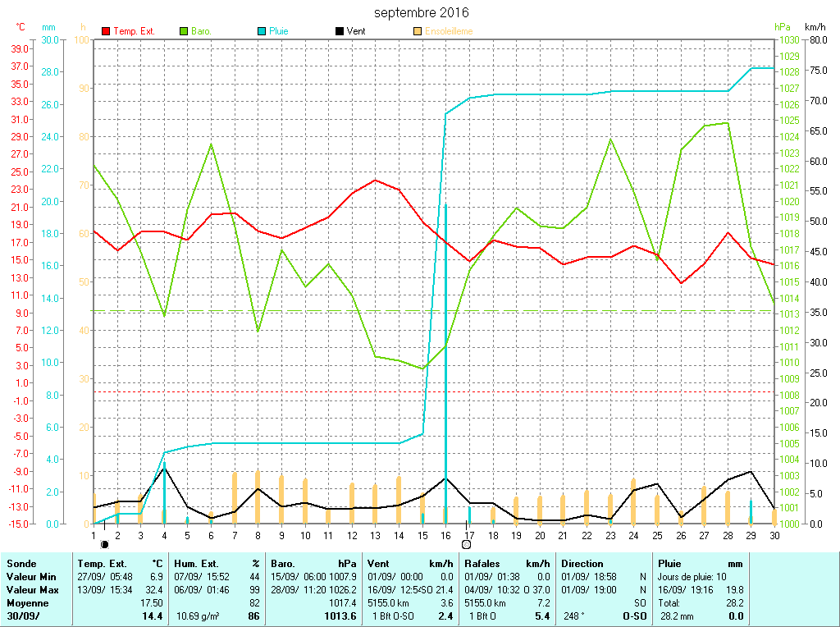Click the green hPa axis unit label
Image resolution: width=840 pixels, height=627 pixels.
[783, 27]
